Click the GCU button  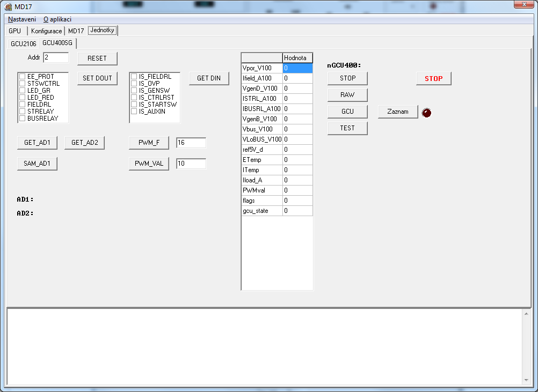[x=347, y=112]
